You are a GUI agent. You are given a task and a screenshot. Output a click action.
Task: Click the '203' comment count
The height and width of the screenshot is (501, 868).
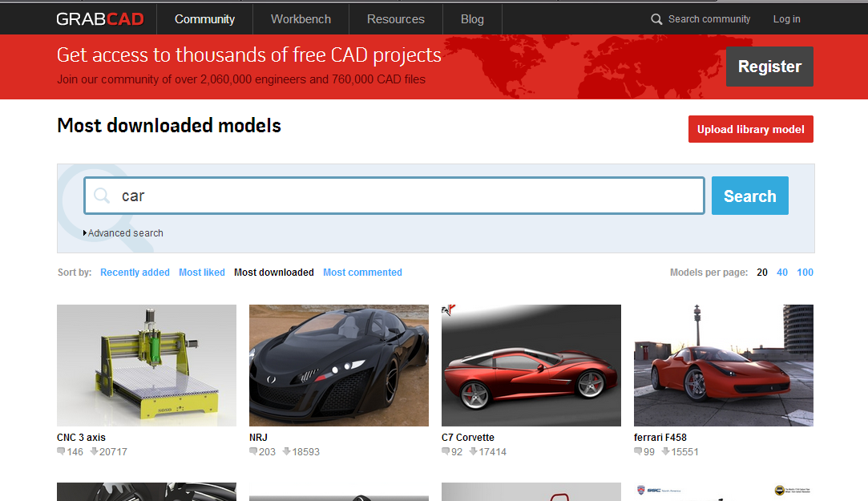(268, 452)
